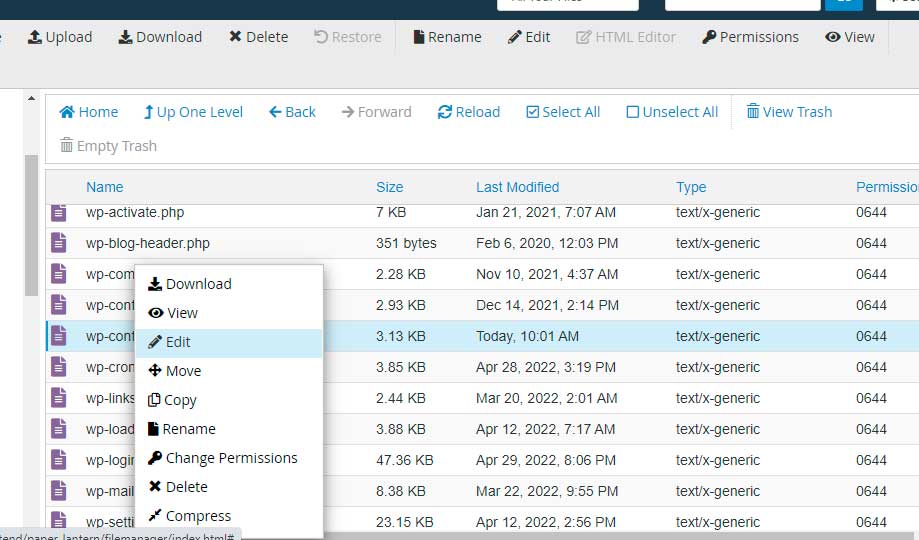Choose Delete from context menu
The width and height of the screenshot is (919, 540).
point(229,487)
